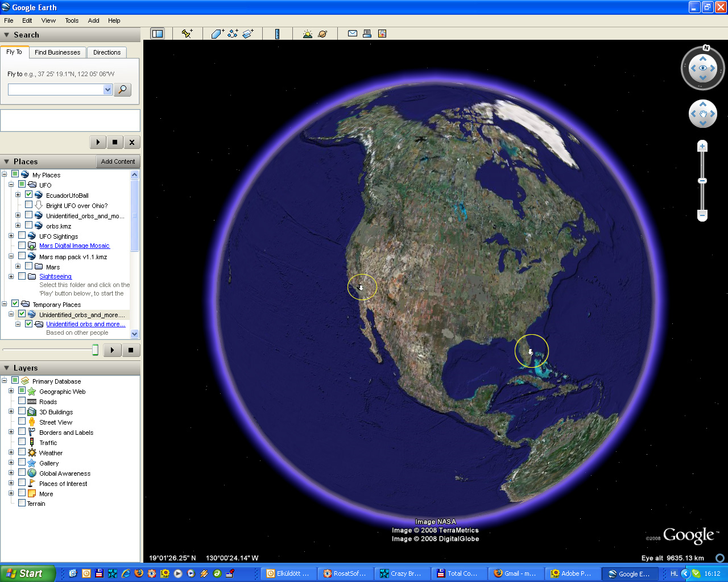728x582 pixels.
Task: Enable the UFO Sightings checkbox
Action: coord(22,235)
